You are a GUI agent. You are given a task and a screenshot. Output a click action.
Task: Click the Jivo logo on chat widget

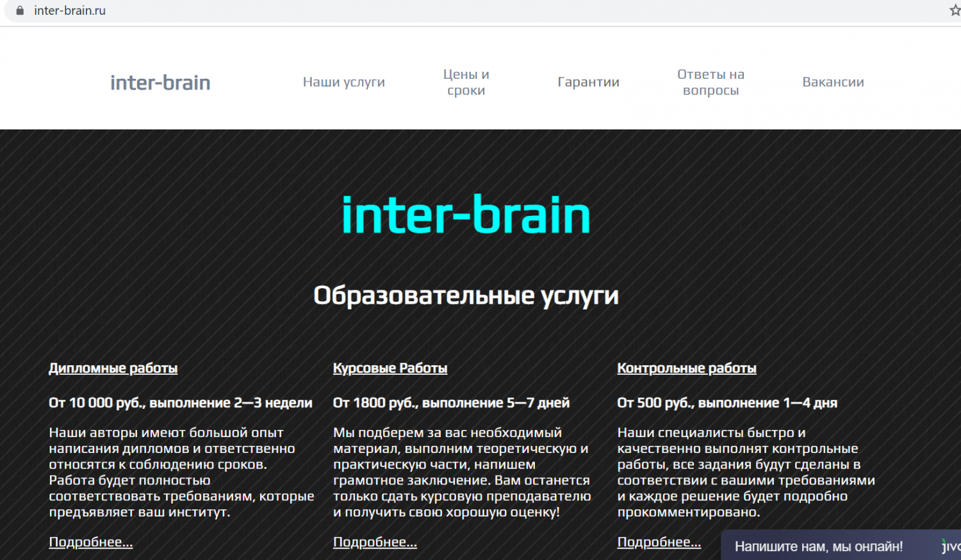click(951, 546)
